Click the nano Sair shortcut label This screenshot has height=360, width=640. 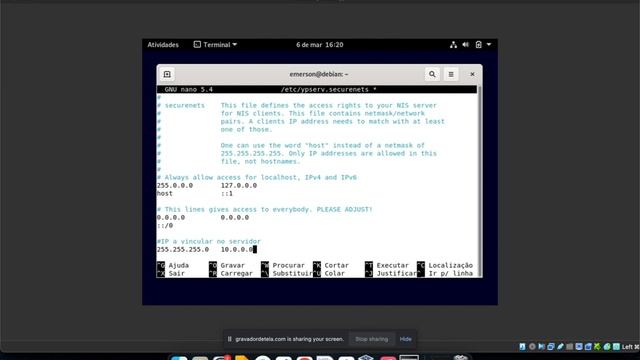pos(176,273)
